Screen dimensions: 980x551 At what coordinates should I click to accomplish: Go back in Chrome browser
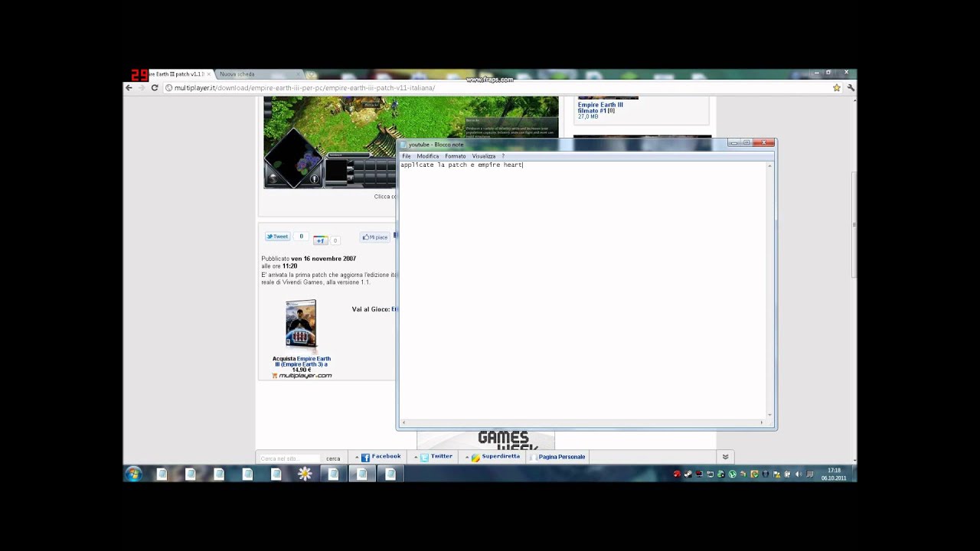(x=129, y=88)
